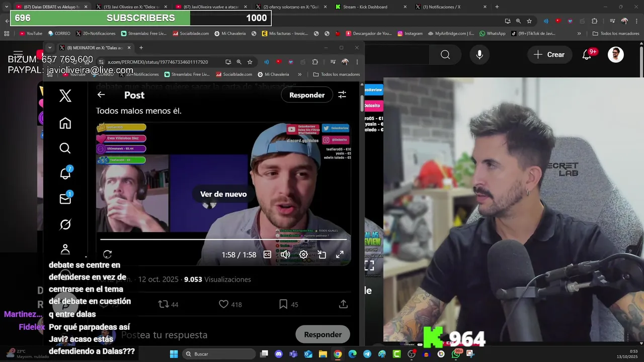Open X messages envelope icon
644x362 pixels.
(x=65, y=199)
